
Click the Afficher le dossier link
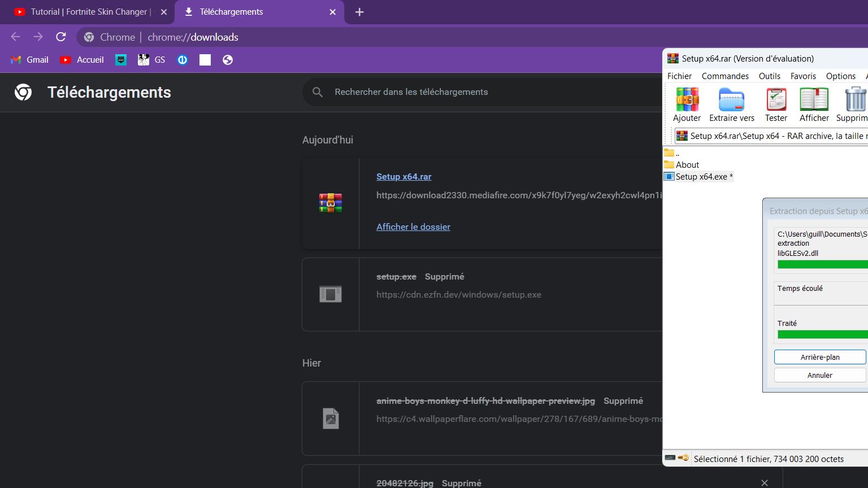point(413,227)
